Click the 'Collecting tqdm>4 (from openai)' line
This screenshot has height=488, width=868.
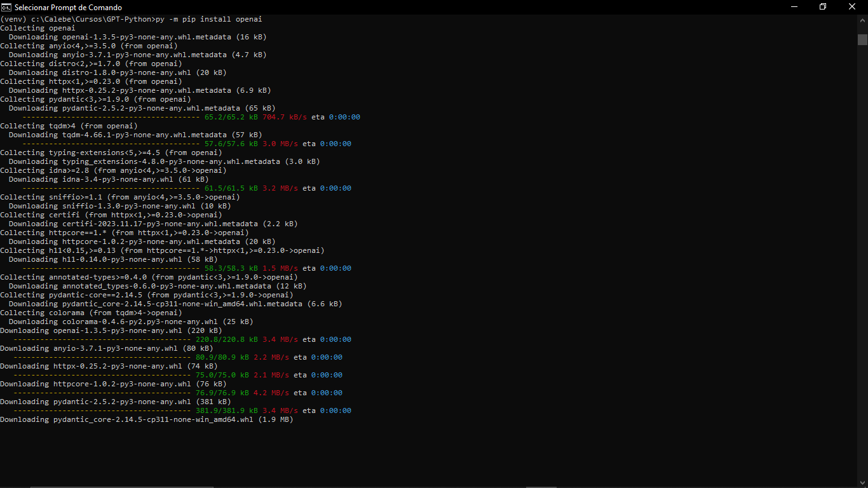[x=69, y=126]
